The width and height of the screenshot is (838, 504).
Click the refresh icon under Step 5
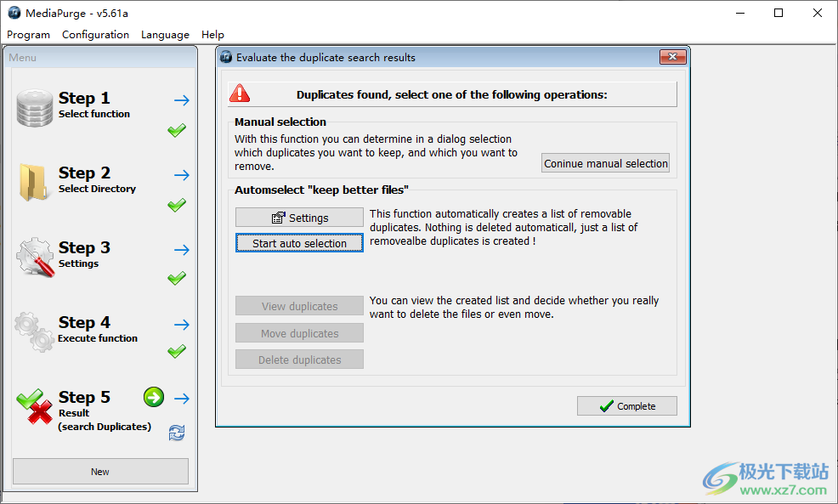177,433
